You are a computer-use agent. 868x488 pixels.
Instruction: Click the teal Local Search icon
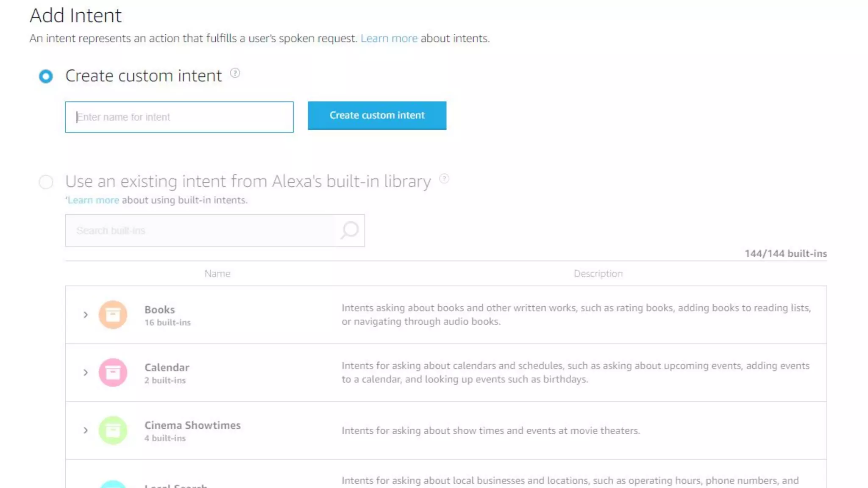[x=113, y=485]
